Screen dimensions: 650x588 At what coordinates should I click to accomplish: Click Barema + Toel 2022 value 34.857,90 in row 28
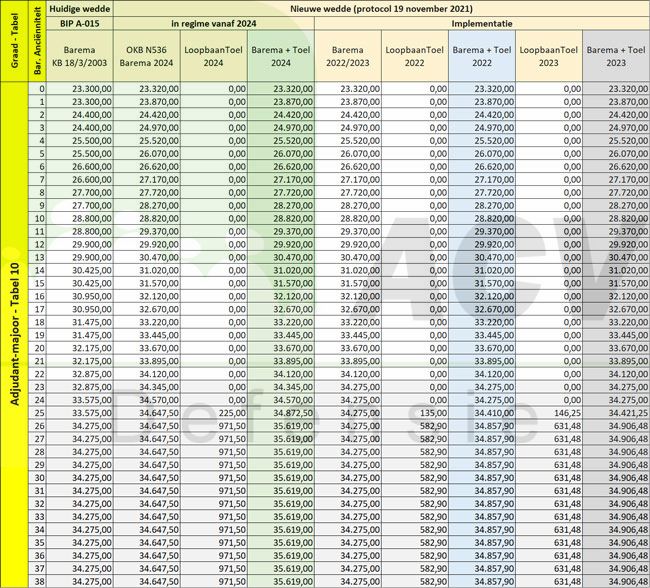click(x=482, y=452)
